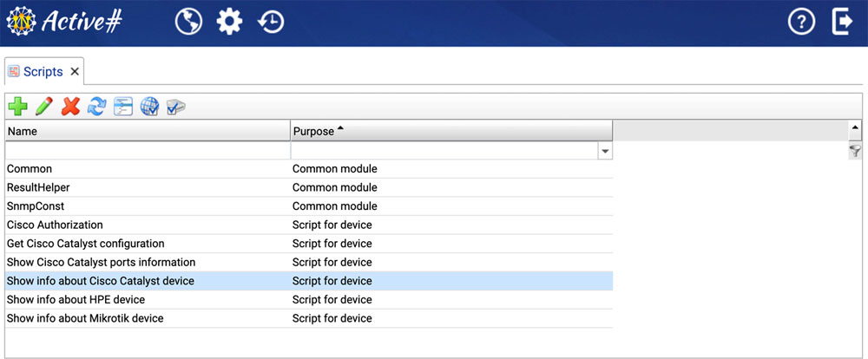The image size is (868, 359).
Task: Open the history clock icon
Action: point(271,23)
